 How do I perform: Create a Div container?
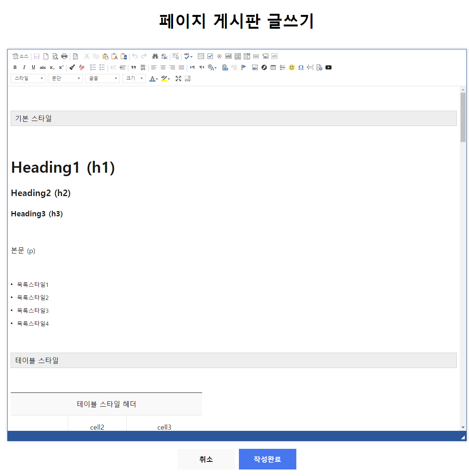143,67
